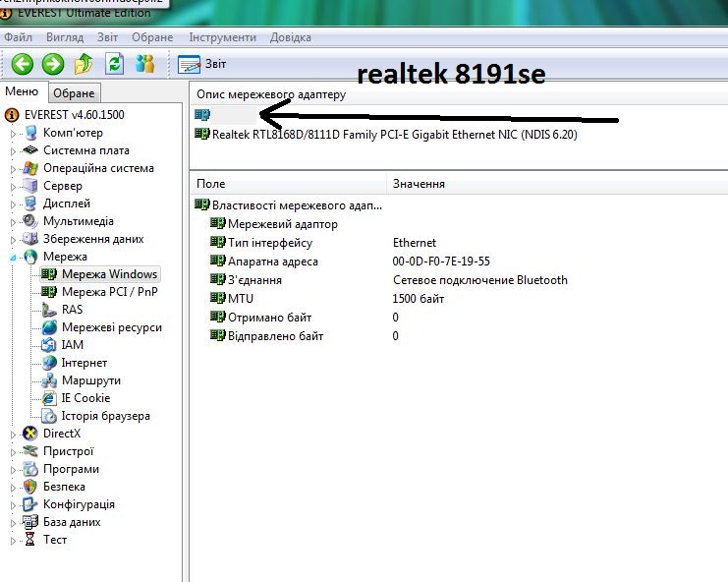Open the Інструменти menu
Screen dimensions: 728x582
coord(222,37)
